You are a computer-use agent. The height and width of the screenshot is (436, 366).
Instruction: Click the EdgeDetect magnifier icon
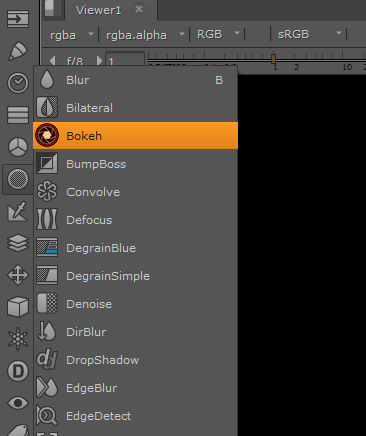[47, 415]
